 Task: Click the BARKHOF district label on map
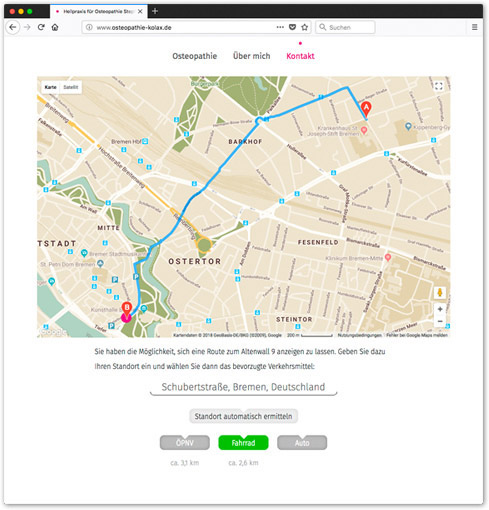[245, 142]
